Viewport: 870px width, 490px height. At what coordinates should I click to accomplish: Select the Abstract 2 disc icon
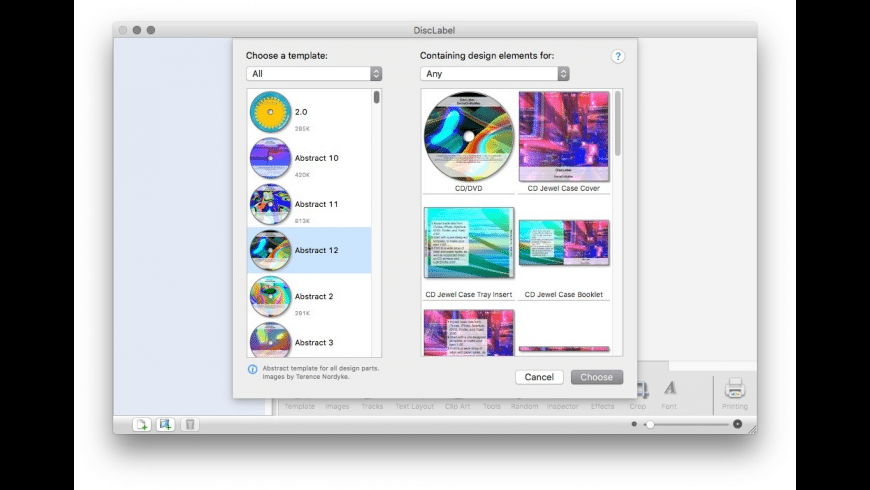pyautogui.click(x=270, y=296)
